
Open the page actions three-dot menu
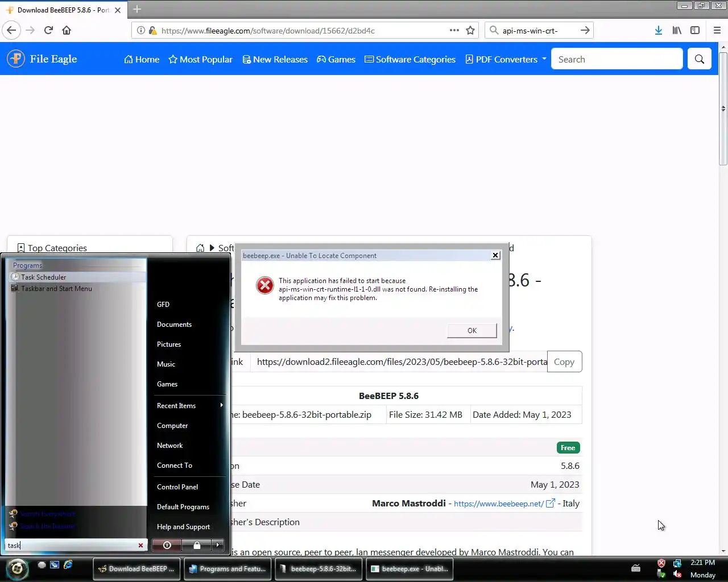(x=454, y=30)
